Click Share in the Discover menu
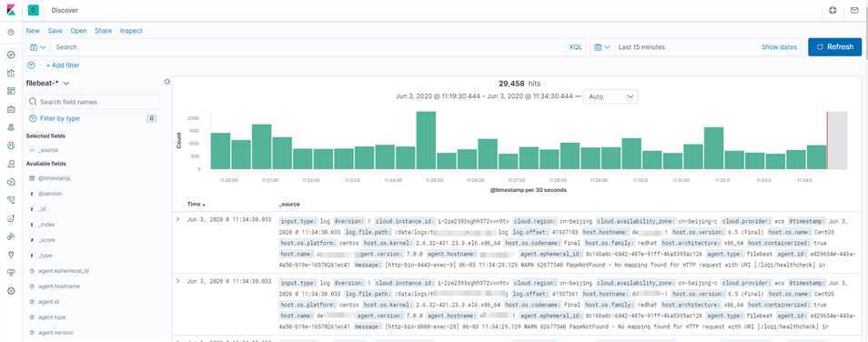This screenshot has height=342, width=868. click(103, 31)
